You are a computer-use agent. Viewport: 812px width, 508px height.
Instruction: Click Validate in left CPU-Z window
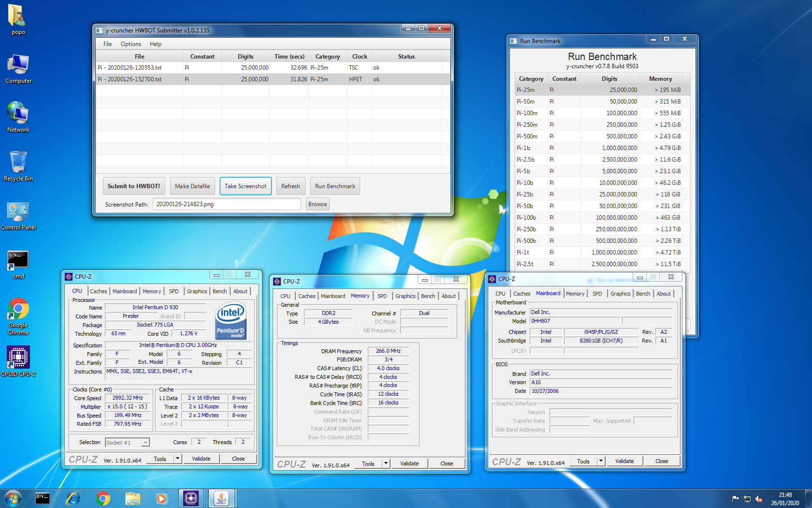click(x=201, y=459)
